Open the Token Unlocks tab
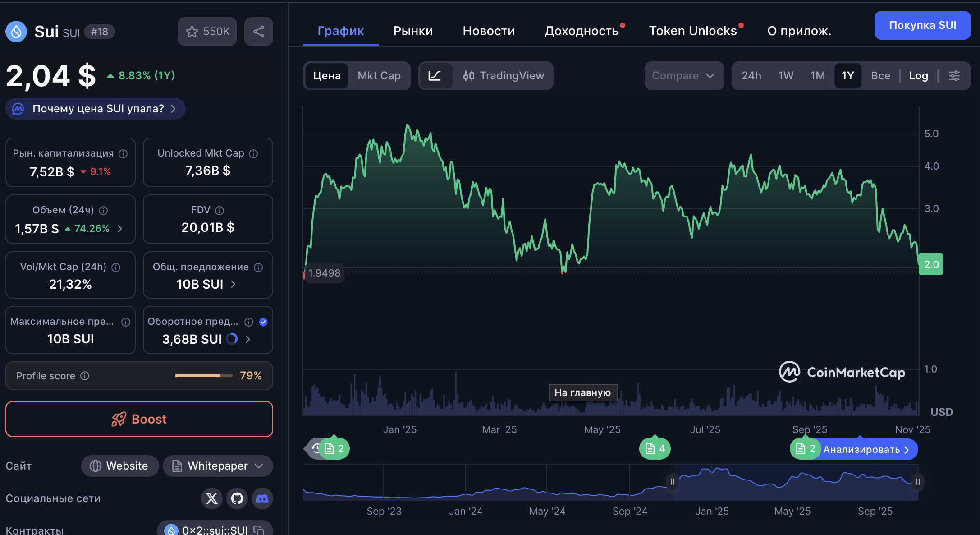980x535 pixels. click(x=693, y=31)
